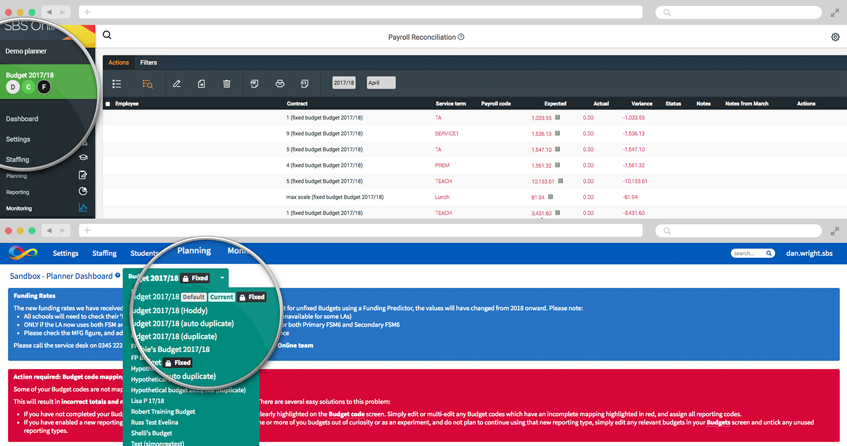
Task: Select Robert Training Budget from list
Action: [163, 411]
